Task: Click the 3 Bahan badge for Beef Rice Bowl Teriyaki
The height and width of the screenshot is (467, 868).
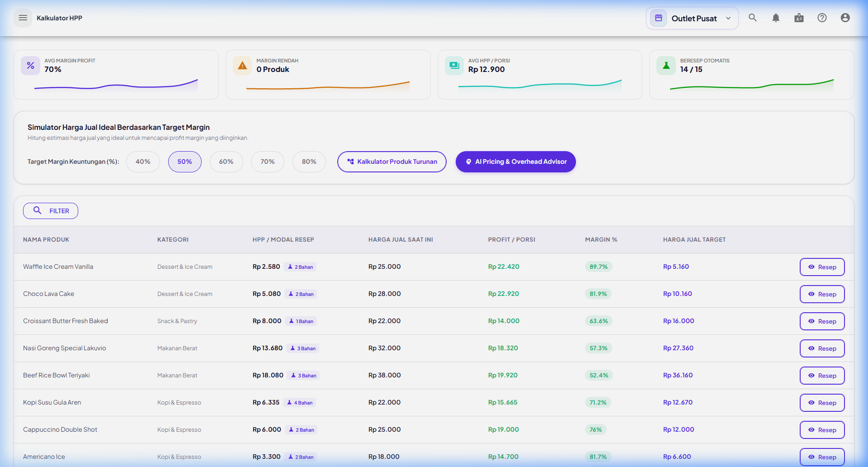Action: point(304,376)
